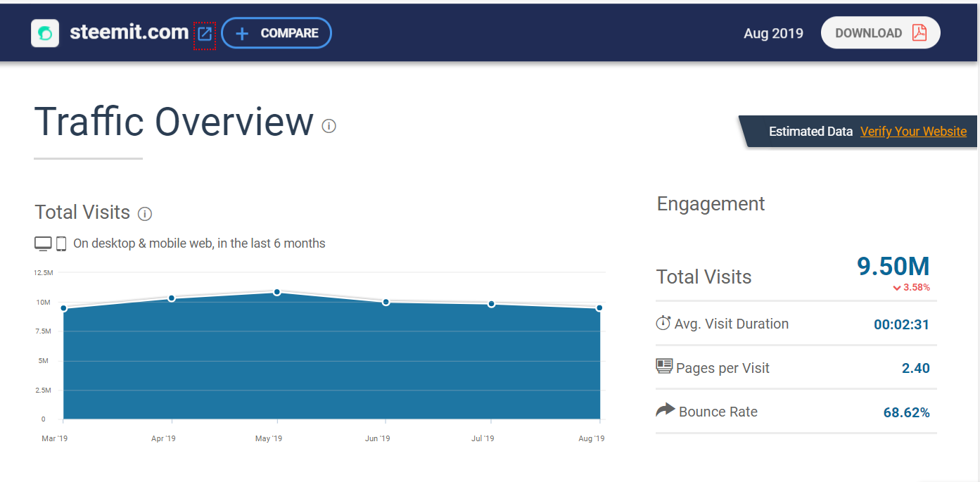This screenshot has width=980, height=482.
Task: Click the Estimated Data label
Action: (810, 132)
